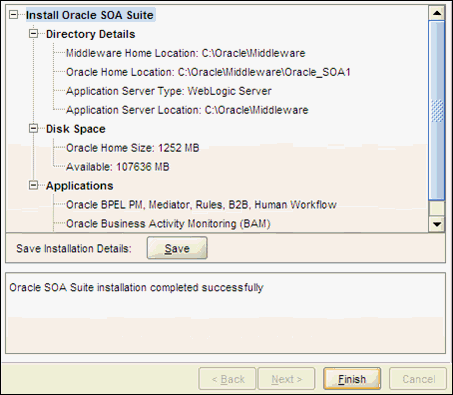Select the Application Server Type row

[x=169, y=91]
